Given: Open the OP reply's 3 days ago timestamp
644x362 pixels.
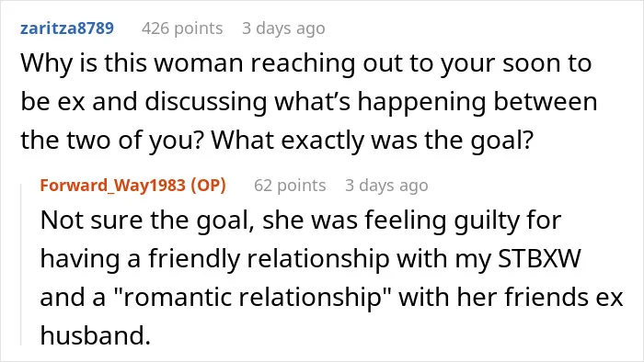Looking at the screenshot, I should (386, 186).
